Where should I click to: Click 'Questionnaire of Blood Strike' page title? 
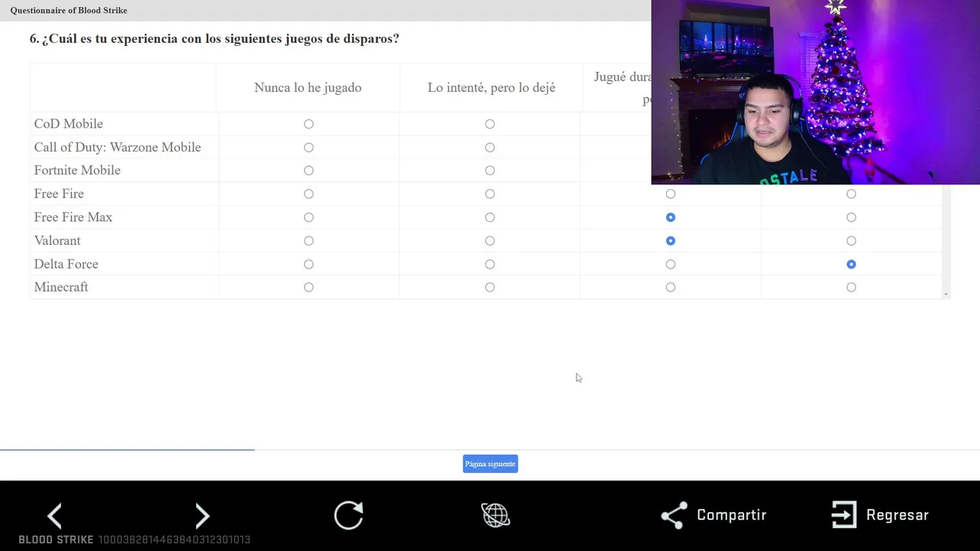point(69,10)
